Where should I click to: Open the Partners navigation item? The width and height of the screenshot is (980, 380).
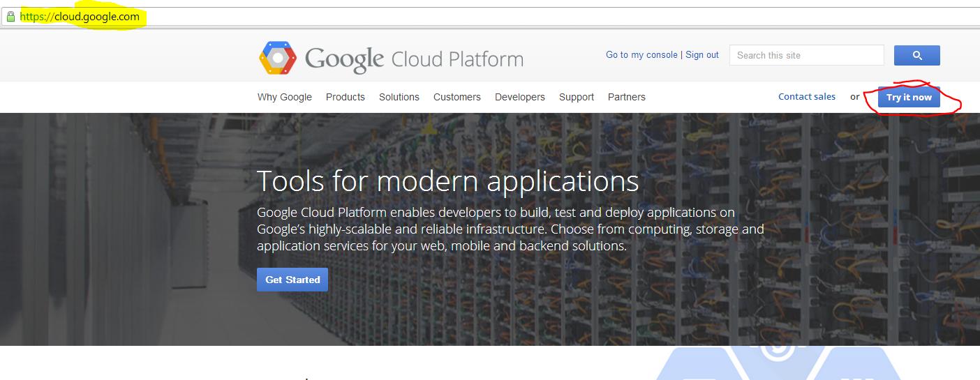tap(627, 97)
